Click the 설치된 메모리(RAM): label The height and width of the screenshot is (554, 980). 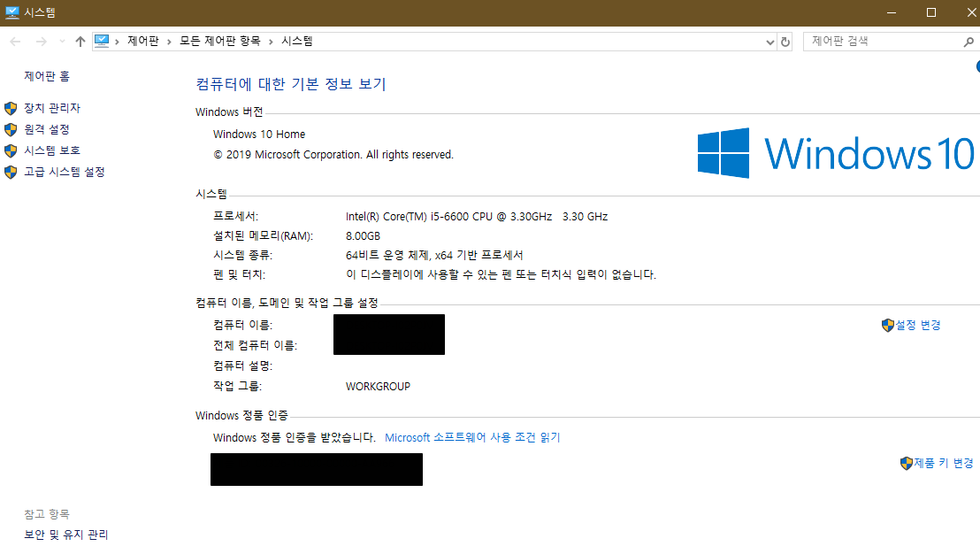(x=263, y=236)
